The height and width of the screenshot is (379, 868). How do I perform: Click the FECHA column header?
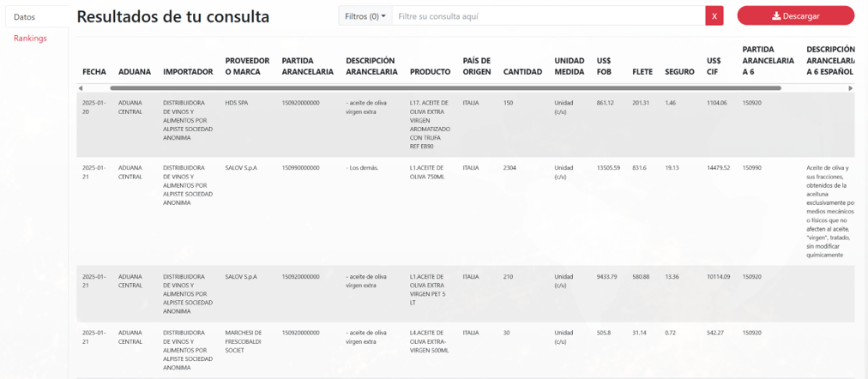point(94,72)
